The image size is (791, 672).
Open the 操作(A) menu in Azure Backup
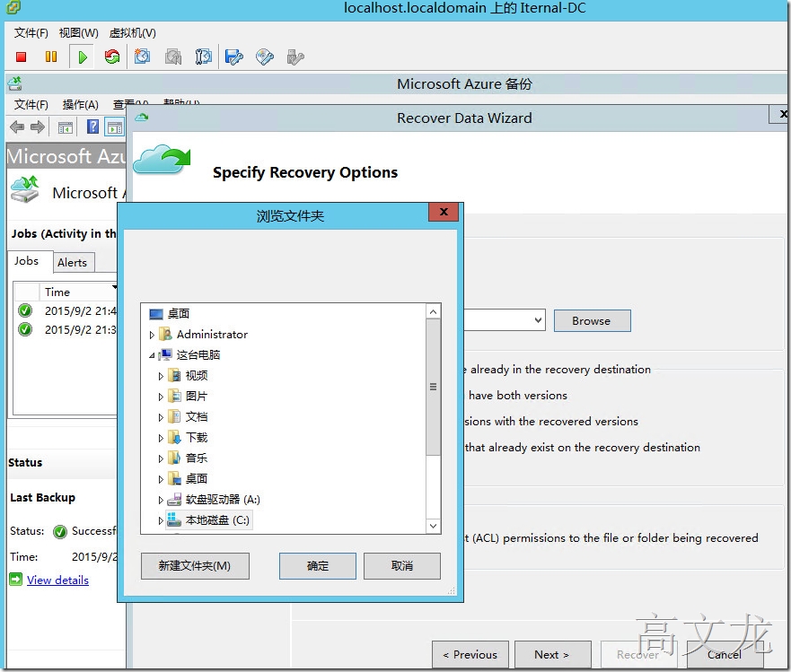pyautogui.click(x=81, y=105)
